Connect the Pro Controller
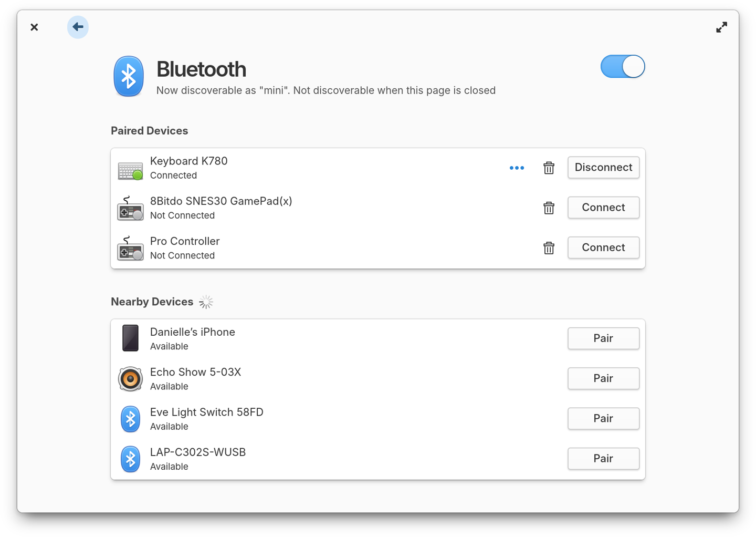 click(x=603, y=247)
